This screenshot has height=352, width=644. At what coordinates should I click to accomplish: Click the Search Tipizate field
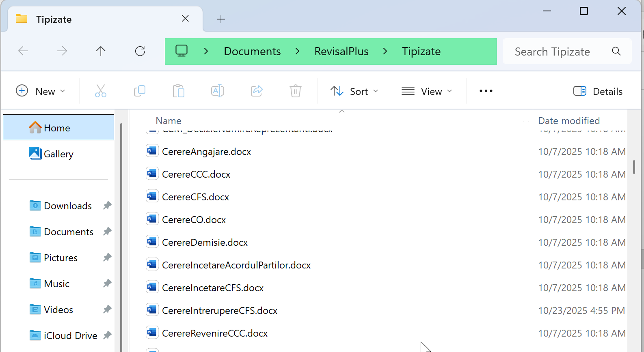point(560,52)
